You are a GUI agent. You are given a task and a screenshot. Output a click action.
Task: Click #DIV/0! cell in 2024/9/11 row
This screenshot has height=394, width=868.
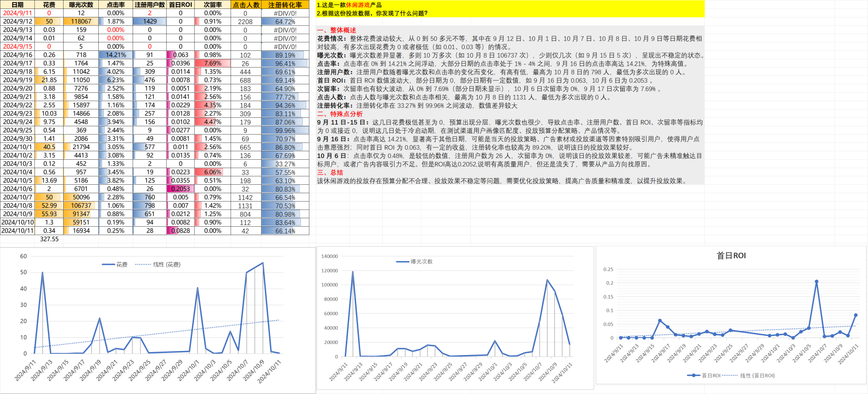point(285,13)
